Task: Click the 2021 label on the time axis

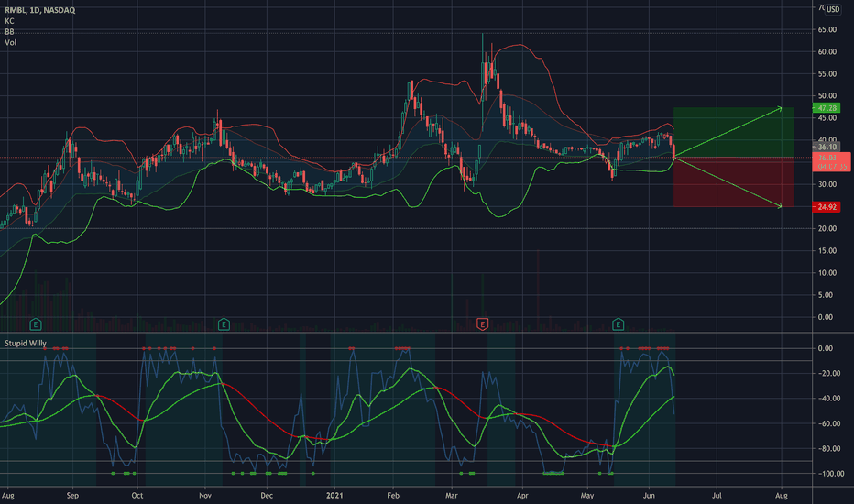Action: pyautogui.click(x=334, y=495)
